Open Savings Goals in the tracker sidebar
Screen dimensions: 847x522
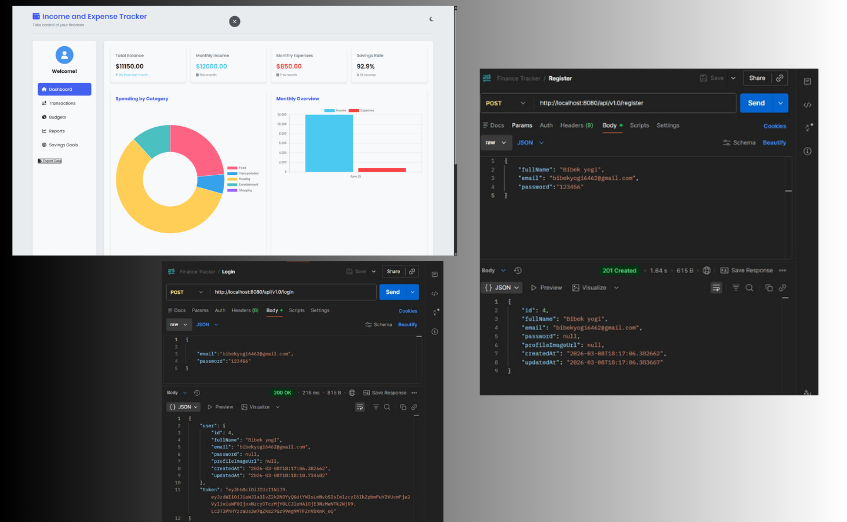[x=60, y=145]
